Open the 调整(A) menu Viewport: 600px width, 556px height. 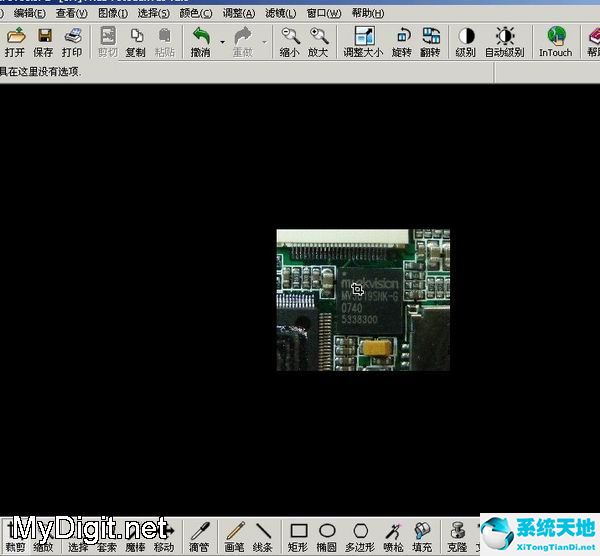click(239, 13)
